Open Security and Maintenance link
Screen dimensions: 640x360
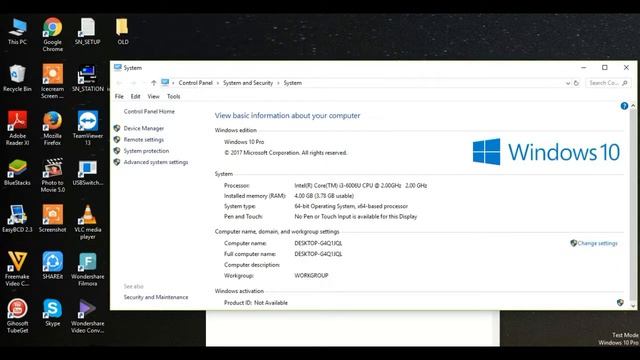click(x=156, y=297)
